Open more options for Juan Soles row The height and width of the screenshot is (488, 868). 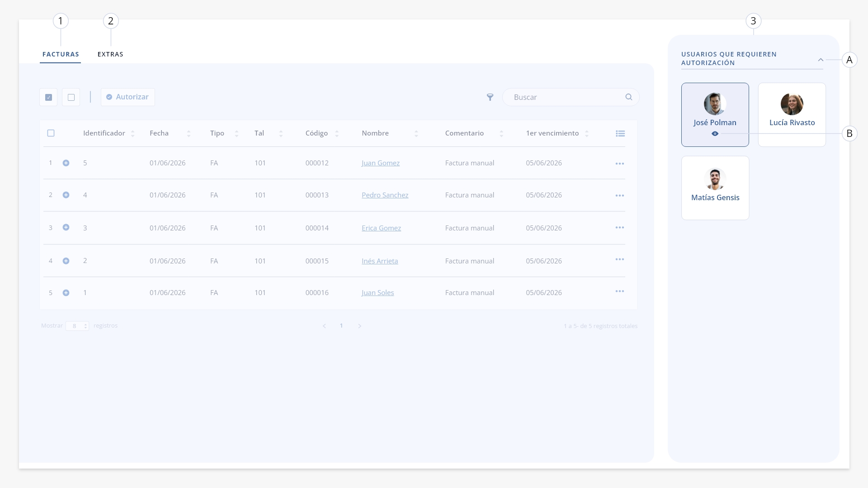[620, 291]
